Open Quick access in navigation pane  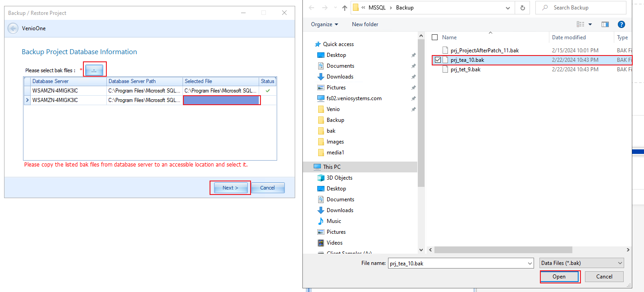click(338, 44)
